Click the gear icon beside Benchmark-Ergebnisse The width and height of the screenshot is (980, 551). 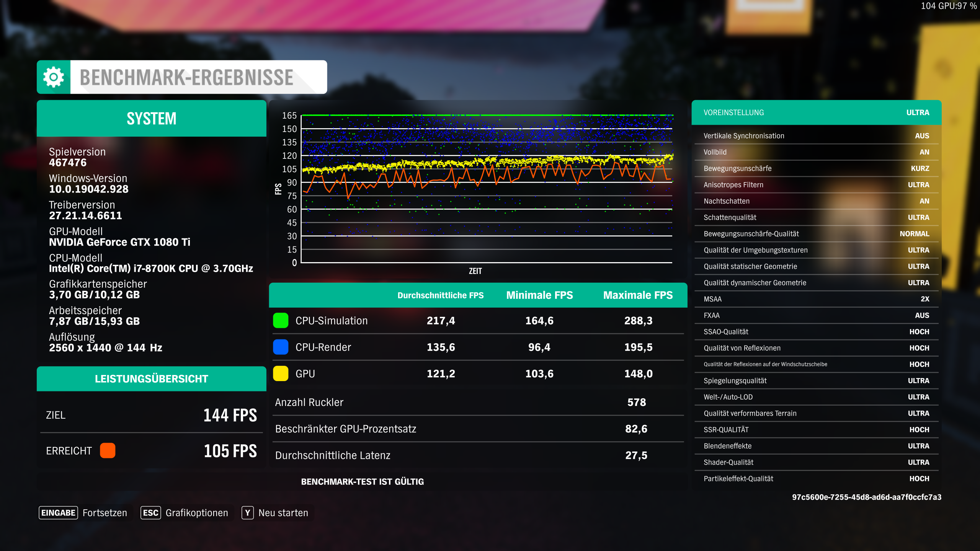(x=54, y=77)
